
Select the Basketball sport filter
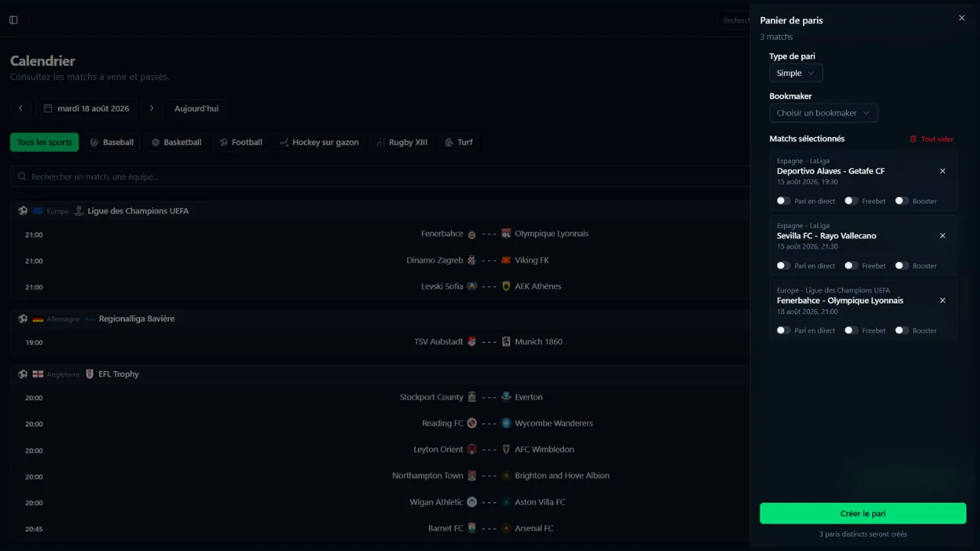pos(177,142)
